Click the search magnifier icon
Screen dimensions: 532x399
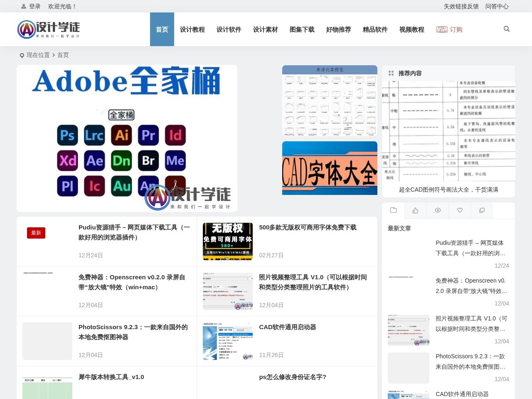click(x=506, y=29)
